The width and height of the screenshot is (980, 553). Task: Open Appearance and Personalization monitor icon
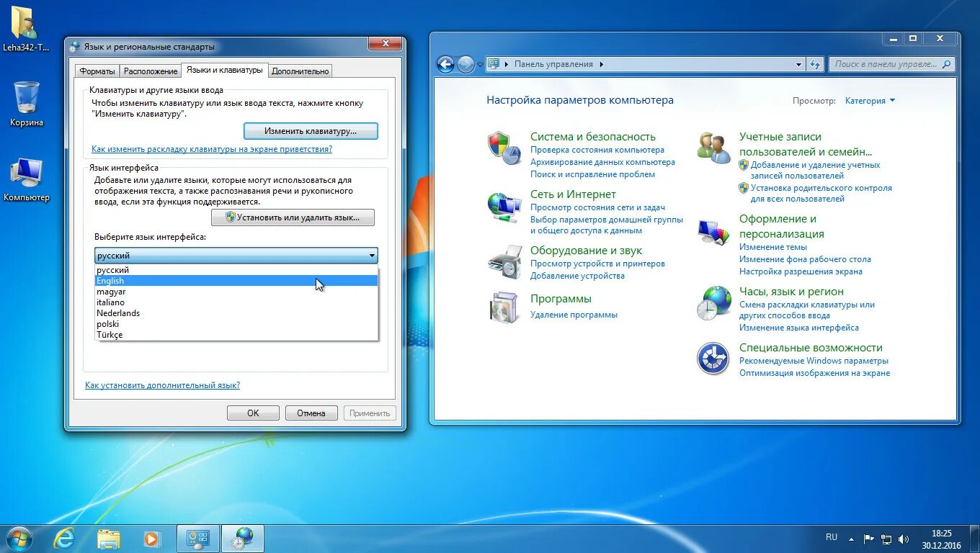(x=713, y=231)
